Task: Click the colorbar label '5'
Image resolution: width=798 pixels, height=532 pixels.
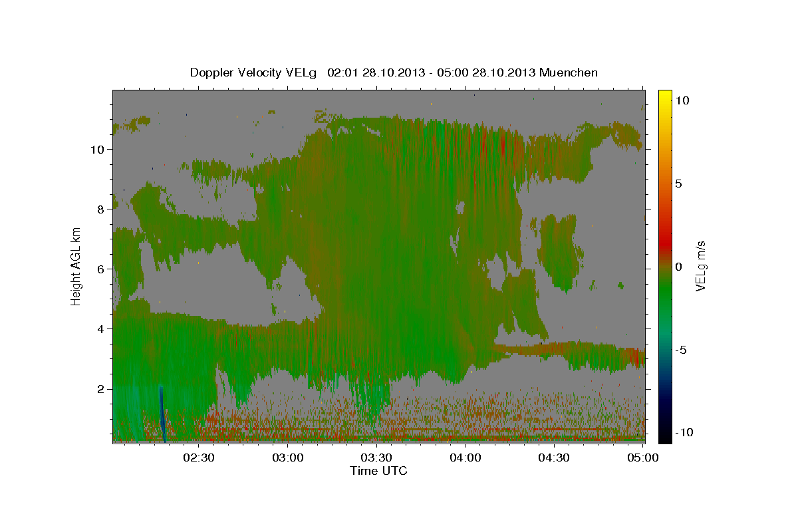Action: (x=678, y=184)
